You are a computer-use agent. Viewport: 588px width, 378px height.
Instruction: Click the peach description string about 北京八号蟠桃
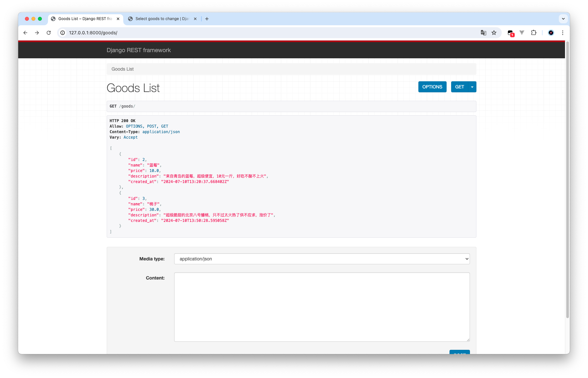218,215
